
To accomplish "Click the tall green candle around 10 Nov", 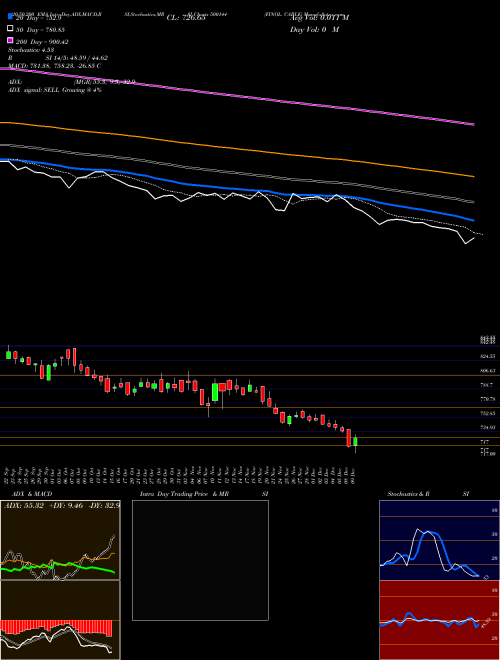I will coord(215,392).
